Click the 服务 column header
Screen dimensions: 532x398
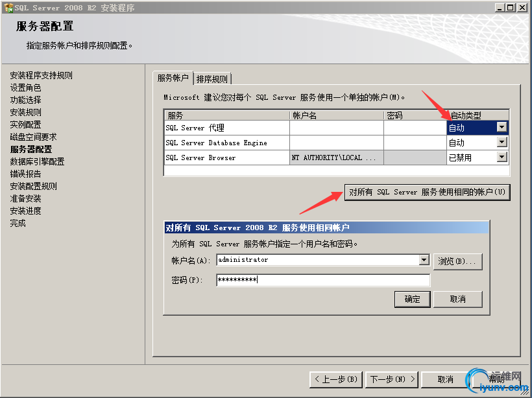point(226,115)
